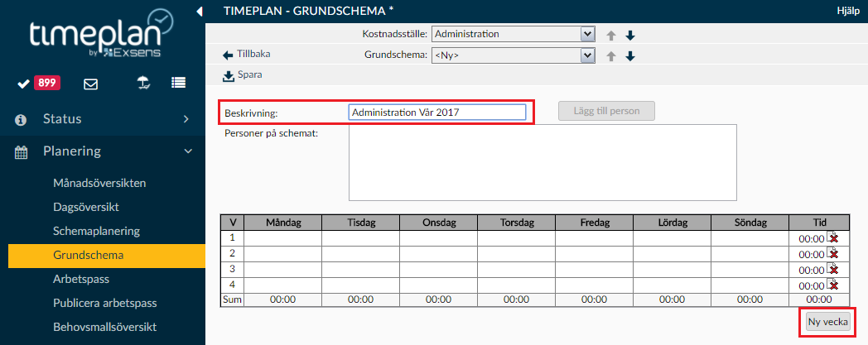Click the down arrow next to Grundschema dropdown
Image resolution: width=868 pixels, height=345 pixels.
630,55
